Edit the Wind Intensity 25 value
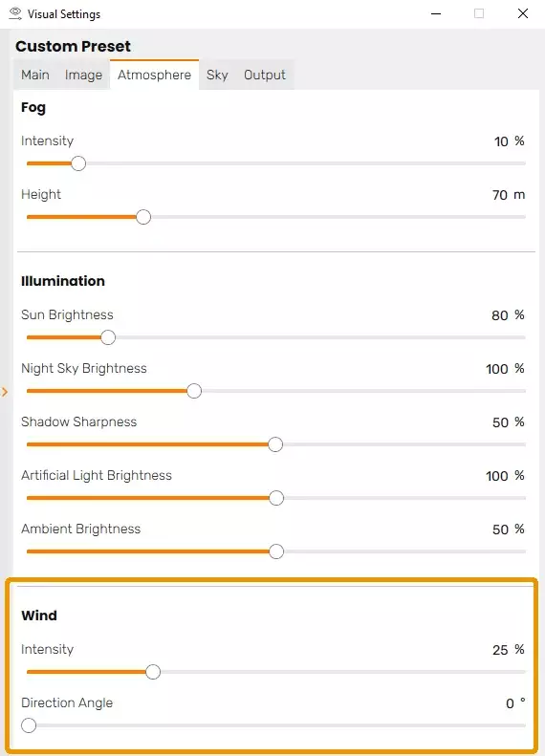Screen dimensions: 545x756 click(x=500, y=650)
